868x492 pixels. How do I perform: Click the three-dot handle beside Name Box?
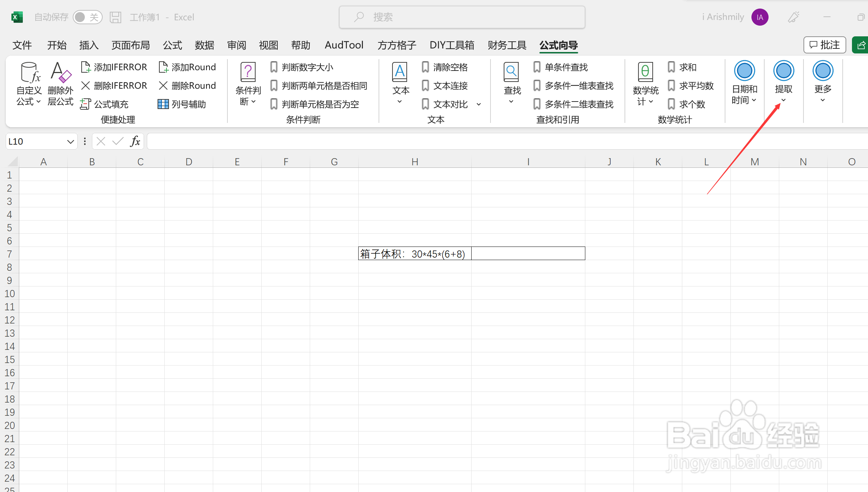(84, 141)
